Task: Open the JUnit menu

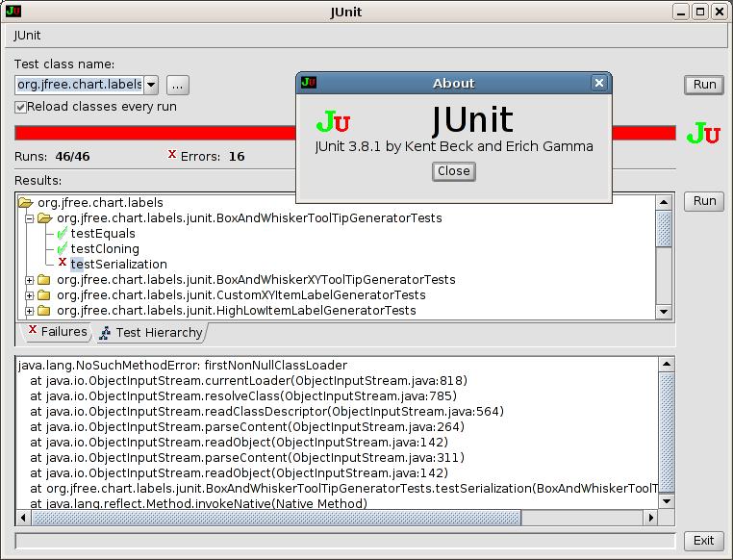Action: coord(27,36)
